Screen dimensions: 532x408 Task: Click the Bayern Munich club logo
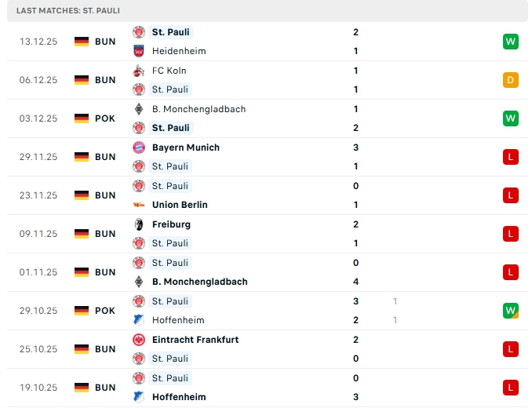(139, 148)
